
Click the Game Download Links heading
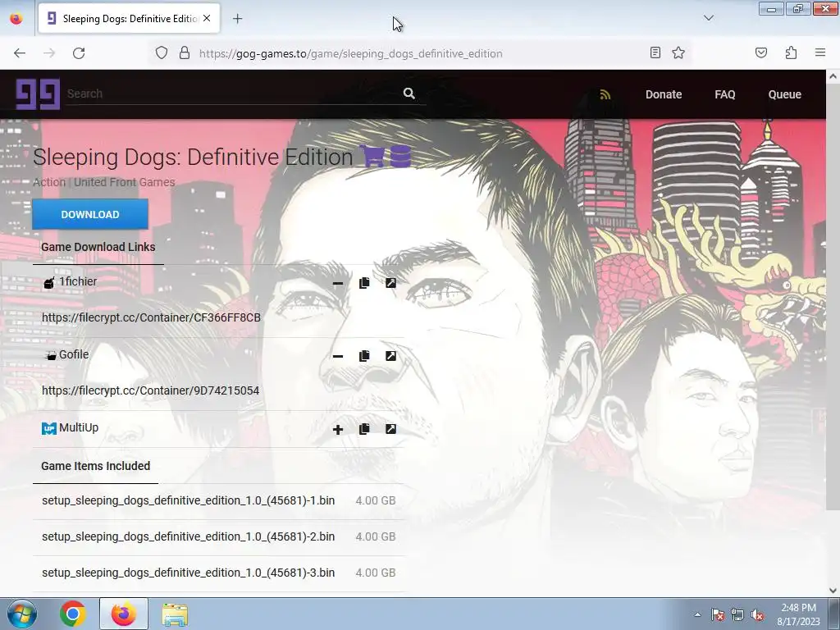click(98, 247)
